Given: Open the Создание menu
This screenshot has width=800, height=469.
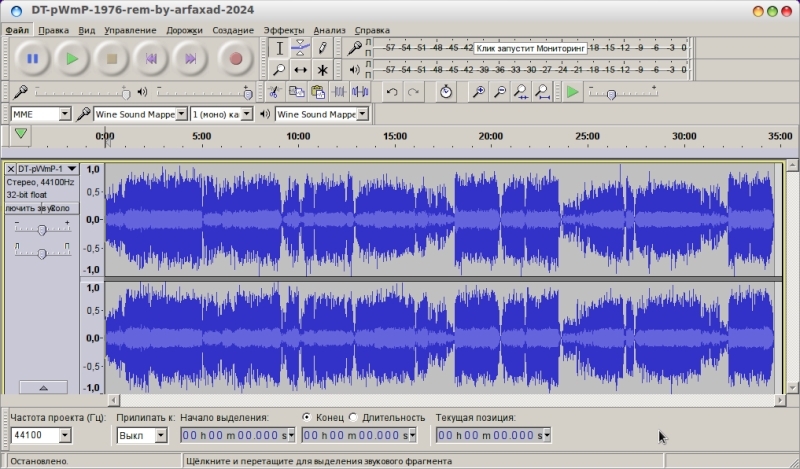Looking at the screenshot, I should click(x=233, y=30).
